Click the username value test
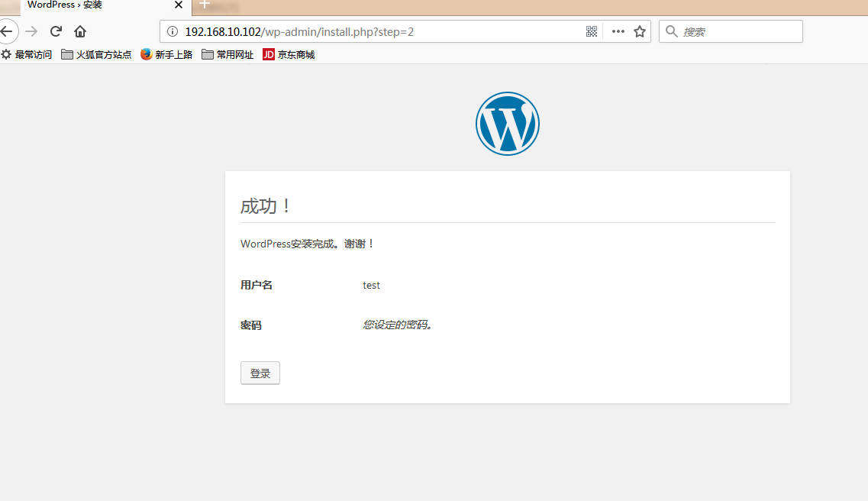 (x=372, y=285)
